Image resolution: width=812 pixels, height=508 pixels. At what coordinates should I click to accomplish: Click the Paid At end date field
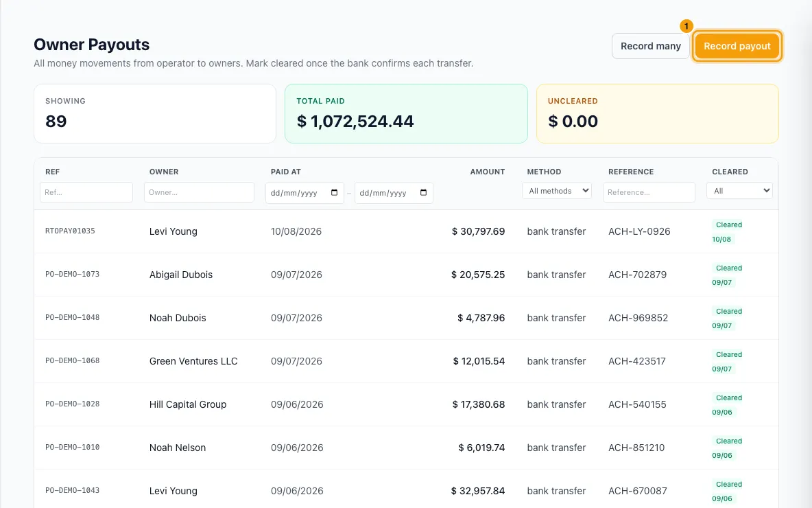point(394,193)
